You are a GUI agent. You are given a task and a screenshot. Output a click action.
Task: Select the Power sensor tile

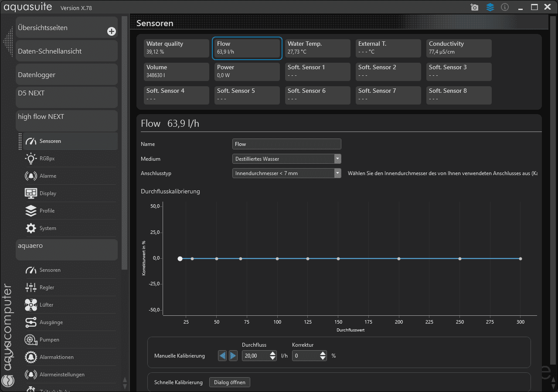[247, 72]
